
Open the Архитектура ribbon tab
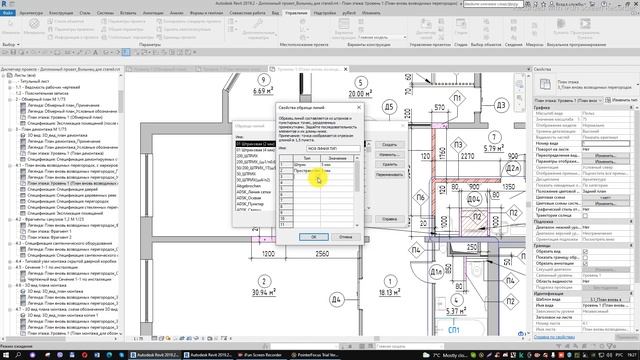tap(31, 13)
